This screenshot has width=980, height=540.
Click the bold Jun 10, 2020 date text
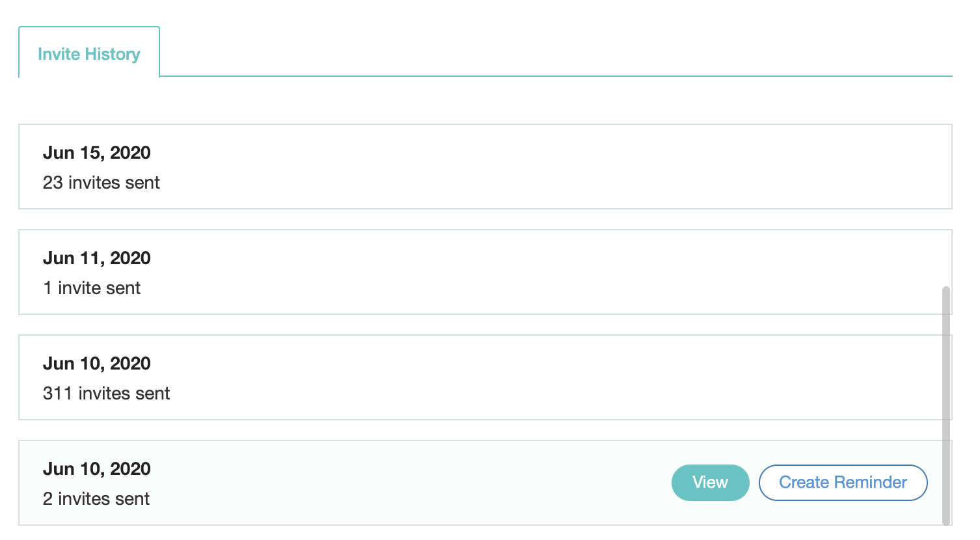click(x=96, y=363)
